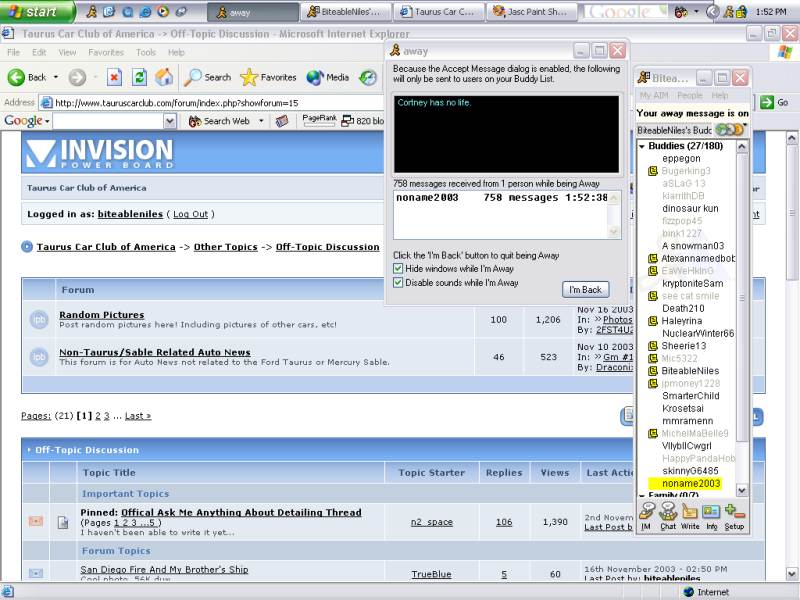The width and height of the screenshot is (800, 600).
Task: Select the noname2003 message row in away list
Action: (502, 197)
